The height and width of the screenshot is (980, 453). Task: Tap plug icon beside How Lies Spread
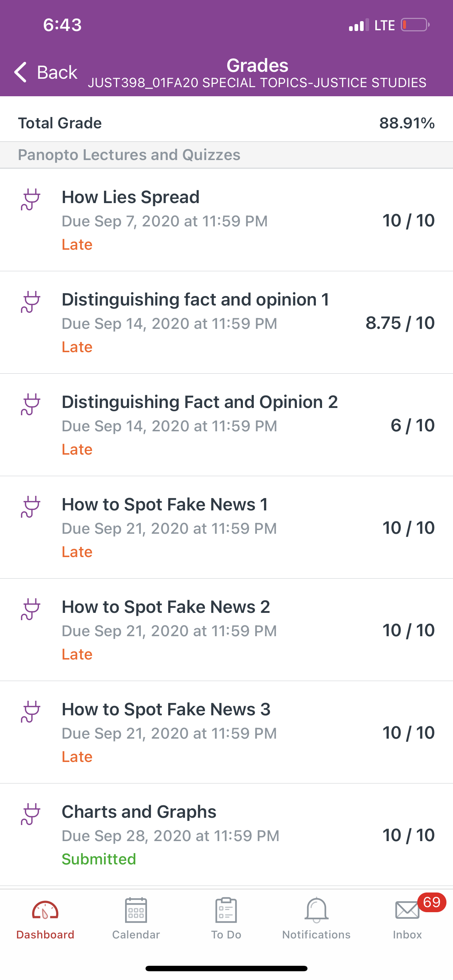tap(30, 200)
